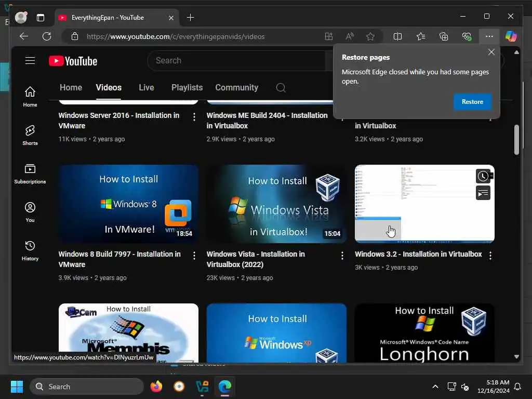Open Subscriptions in the sidebar

pos(30,174)
